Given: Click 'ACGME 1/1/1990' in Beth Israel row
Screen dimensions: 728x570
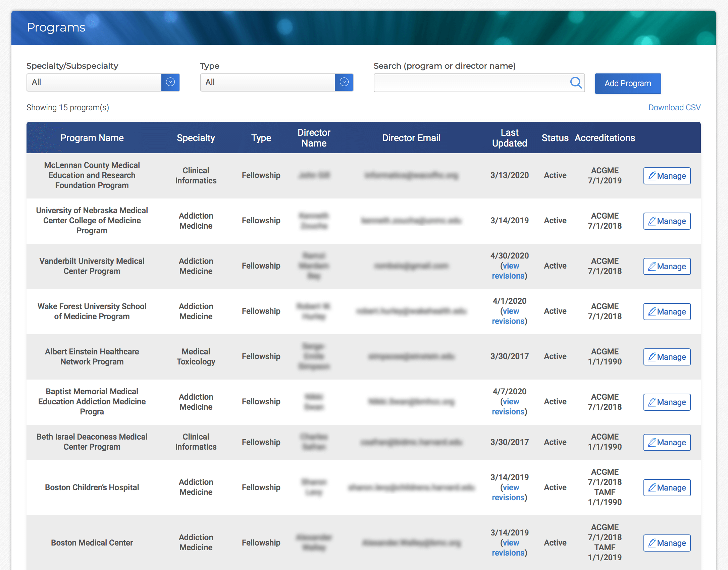Looking at the screenshot, I should pyautogui.click(x=605, y=442).
